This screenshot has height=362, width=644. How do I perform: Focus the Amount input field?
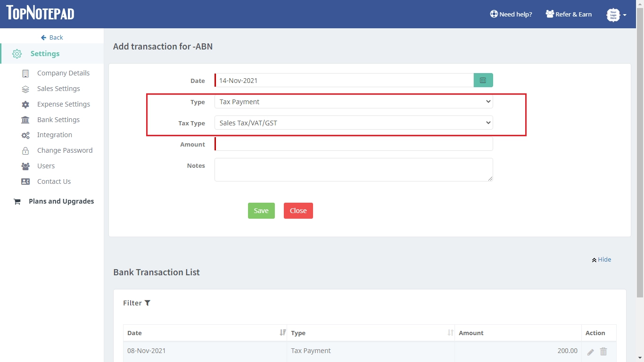pos(354,144)
